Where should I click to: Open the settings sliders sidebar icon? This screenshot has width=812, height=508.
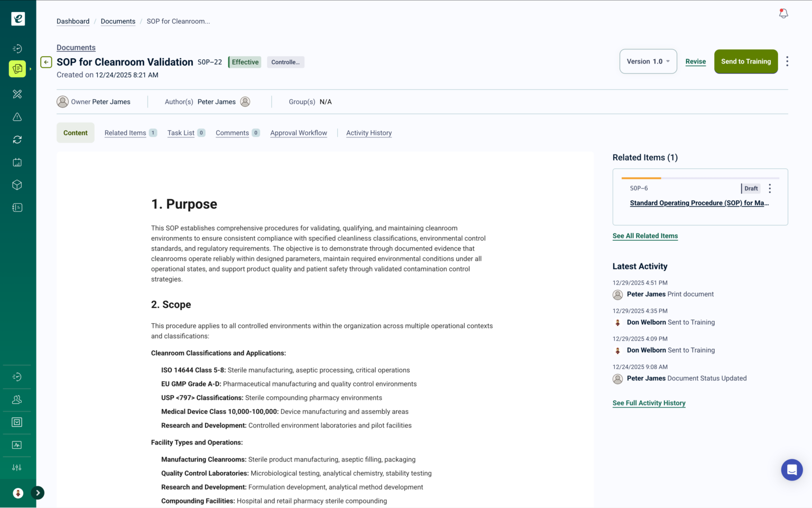point(17,468)
